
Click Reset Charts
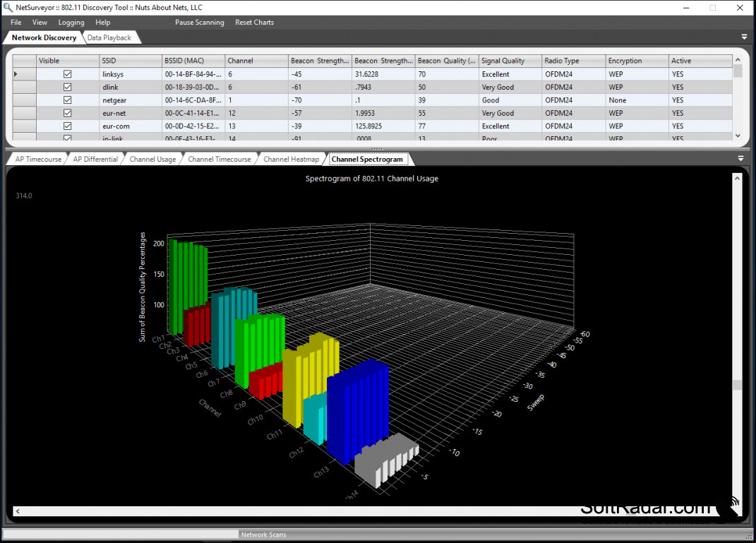click(x=254, y=22)
